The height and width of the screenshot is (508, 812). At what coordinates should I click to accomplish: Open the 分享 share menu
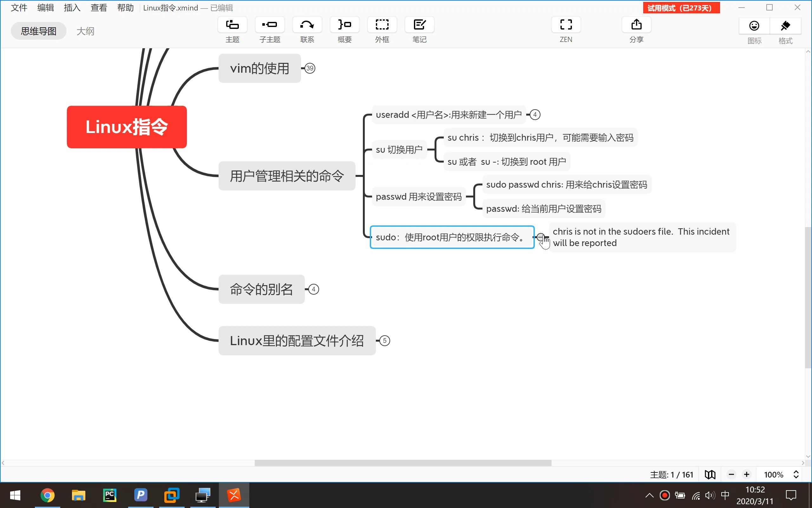637,25
